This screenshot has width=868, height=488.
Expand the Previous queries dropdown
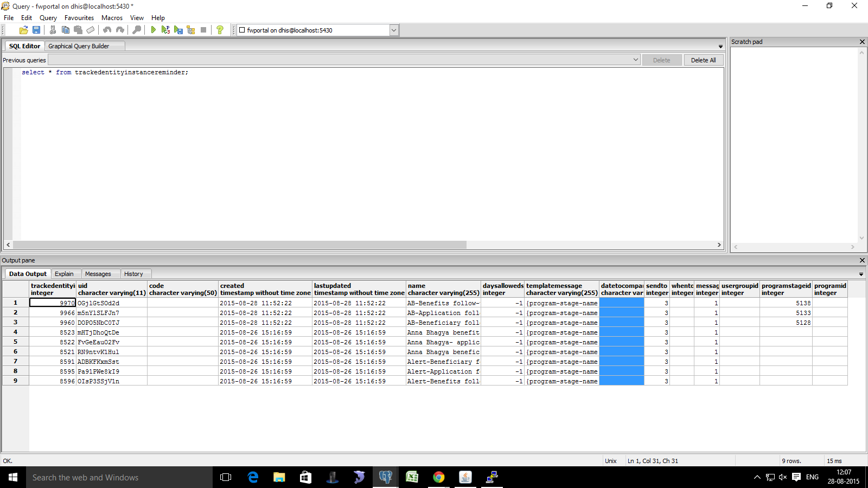636,60
